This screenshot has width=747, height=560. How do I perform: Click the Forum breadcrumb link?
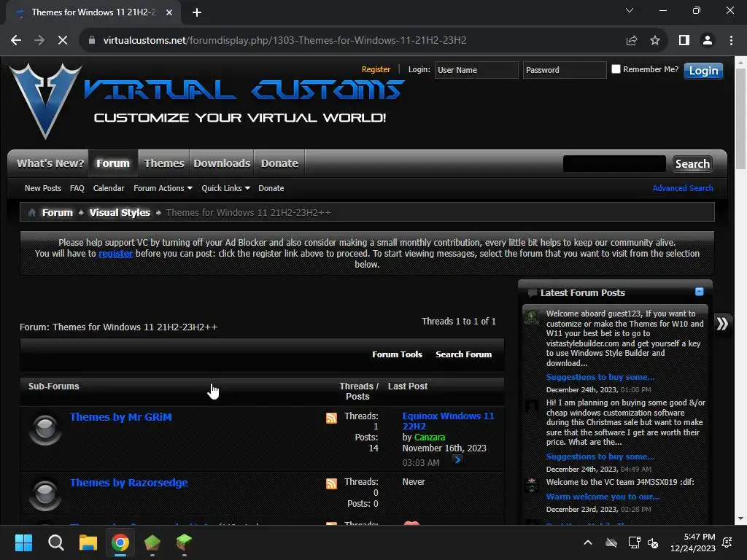click(58, 212)
